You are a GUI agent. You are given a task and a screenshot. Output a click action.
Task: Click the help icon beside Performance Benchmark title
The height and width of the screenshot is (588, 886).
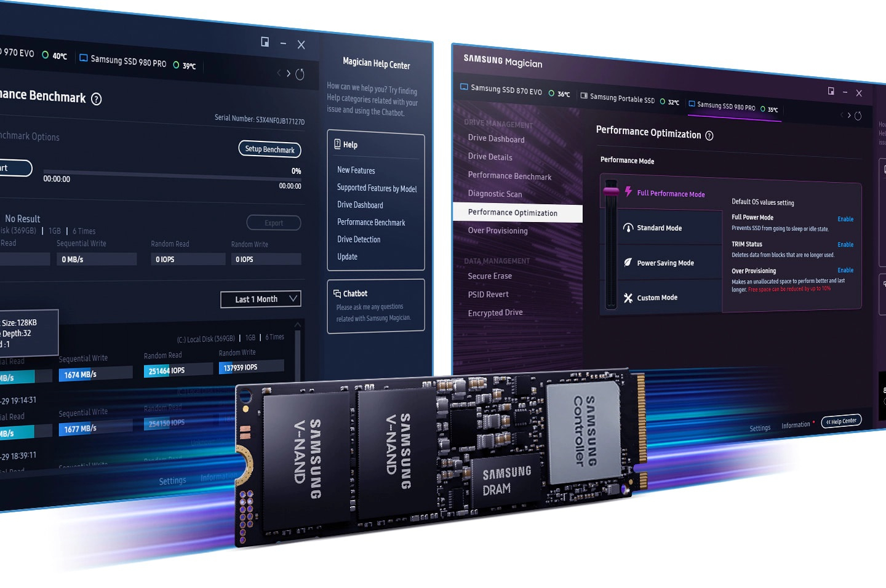tap(97, 99)
